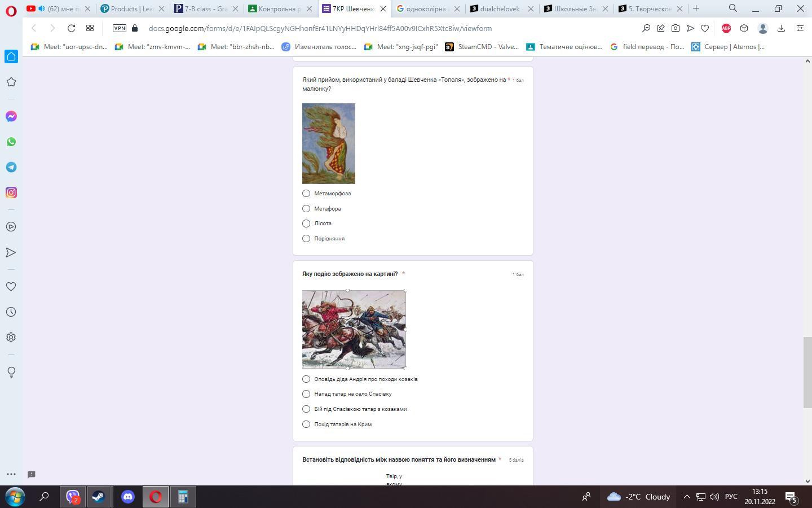Select Напад татар на село Спасівку
This screenshot has width=812, height=508.
pyautogui.click(x=306, y=394)
